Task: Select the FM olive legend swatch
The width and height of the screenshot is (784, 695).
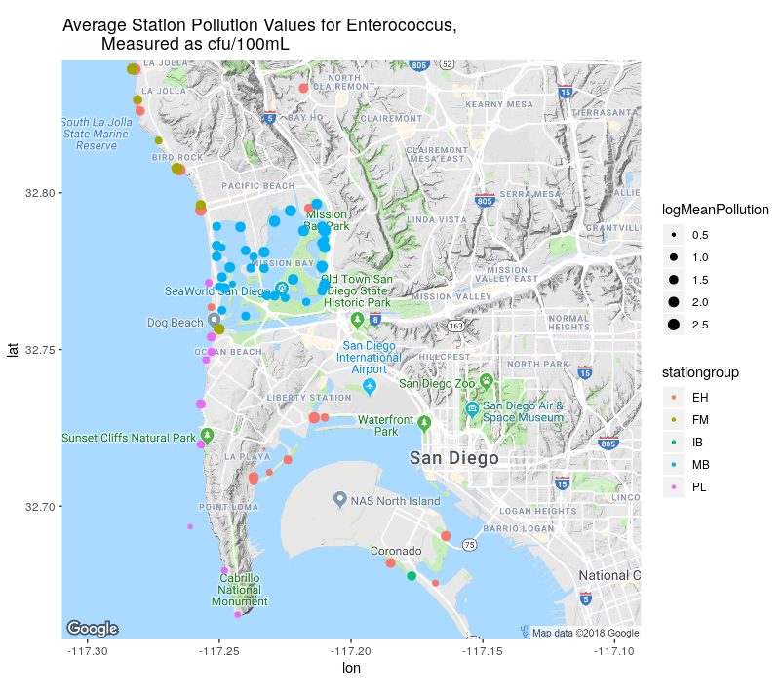Action: point(674,420)
